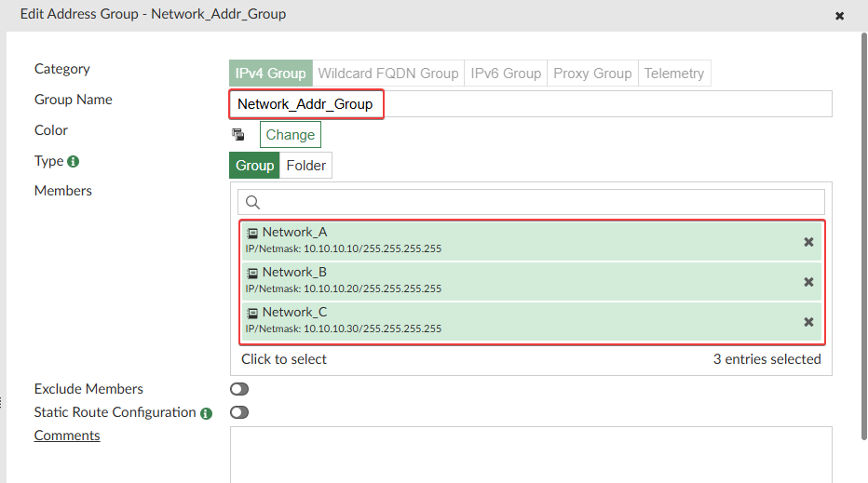Click the dialog's vertical scrollbar
Screen dimensions: 868x483
point(863,236)
